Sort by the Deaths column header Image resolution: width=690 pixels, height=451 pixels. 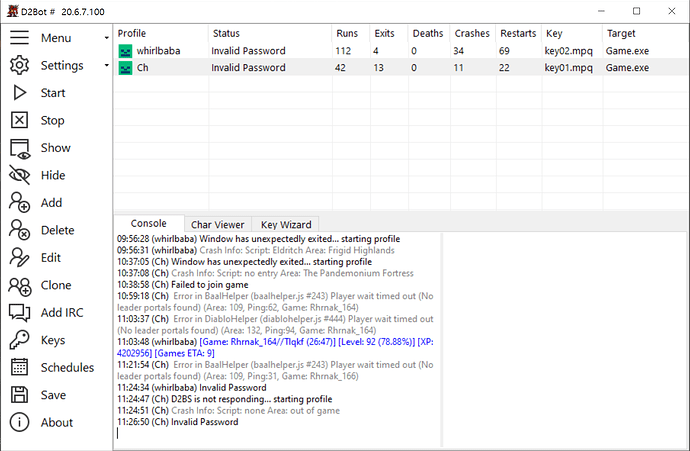pos(428,33)
